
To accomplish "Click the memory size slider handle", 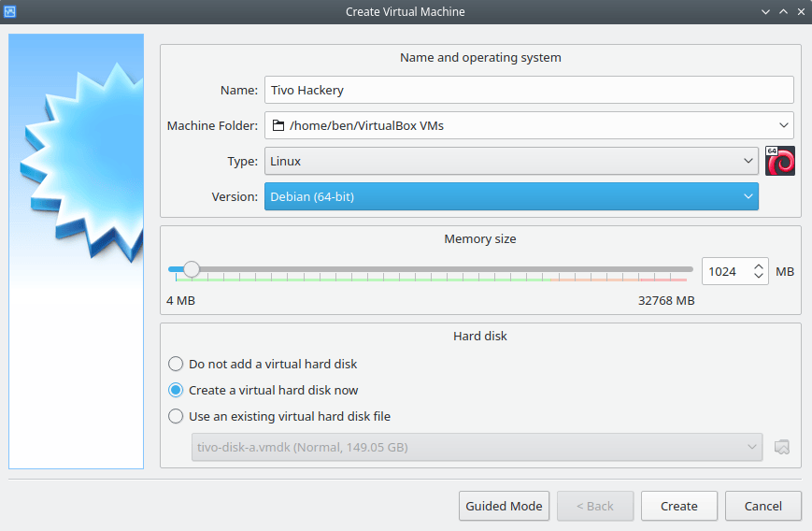I will click(x=192, y=269).
